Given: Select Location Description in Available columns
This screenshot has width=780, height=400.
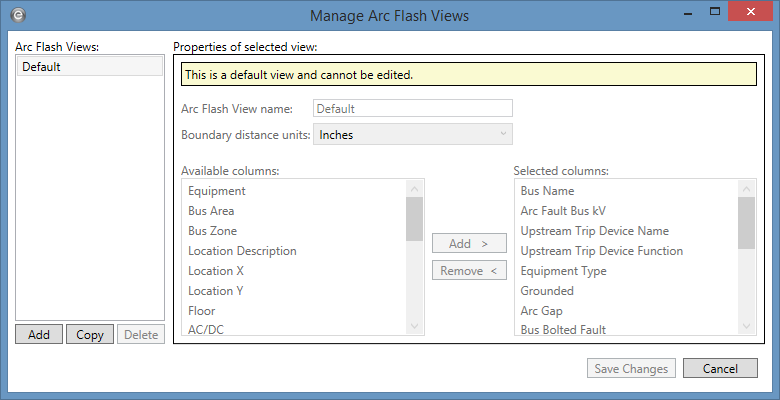Looking at the screenshot, I should [242, 251].
